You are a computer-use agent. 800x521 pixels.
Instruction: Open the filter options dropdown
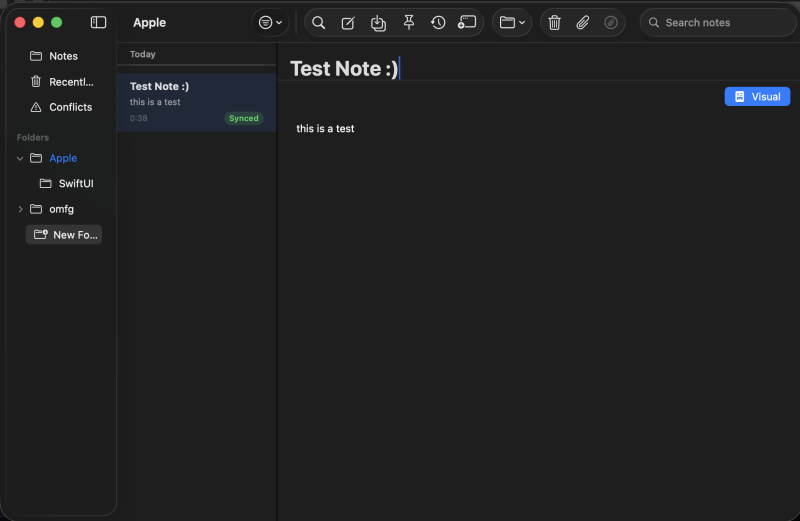270,22
